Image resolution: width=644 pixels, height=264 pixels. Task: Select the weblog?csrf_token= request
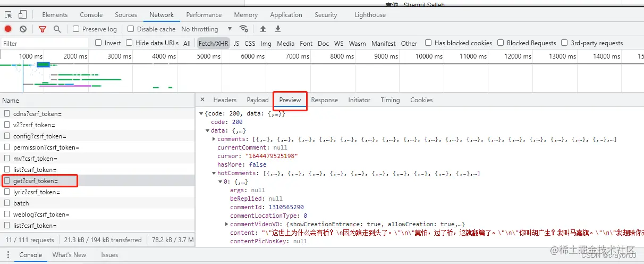point(97,214)
